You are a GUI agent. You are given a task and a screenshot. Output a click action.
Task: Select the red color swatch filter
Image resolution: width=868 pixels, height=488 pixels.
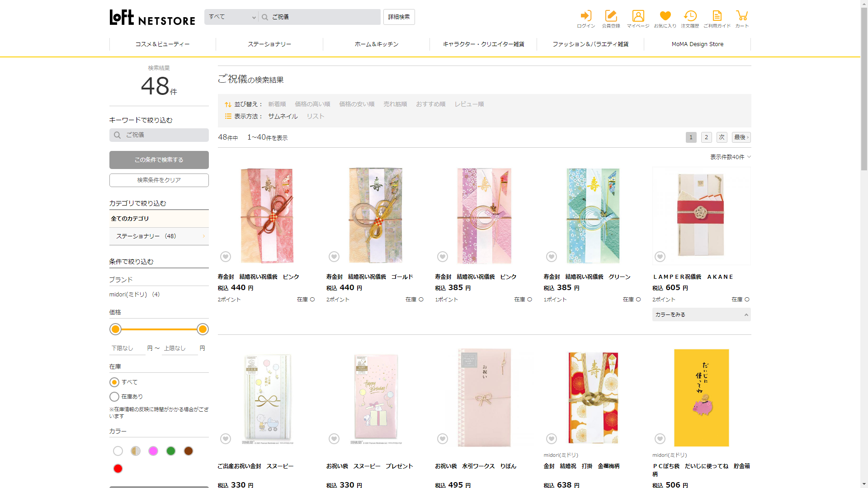pyautogui.click(x=118, y=469)
